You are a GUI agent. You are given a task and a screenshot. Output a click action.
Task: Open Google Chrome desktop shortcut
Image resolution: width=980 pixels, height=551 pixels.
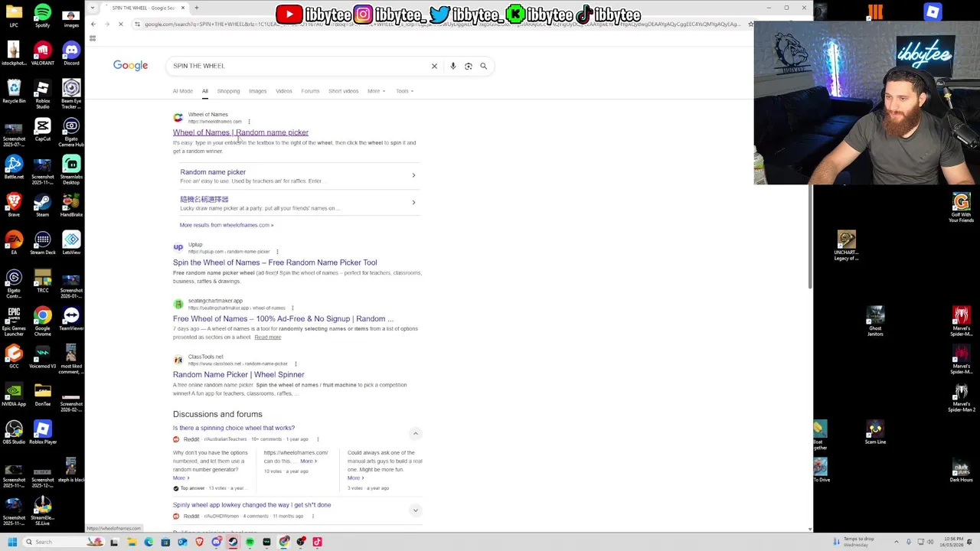pos(43,321)
